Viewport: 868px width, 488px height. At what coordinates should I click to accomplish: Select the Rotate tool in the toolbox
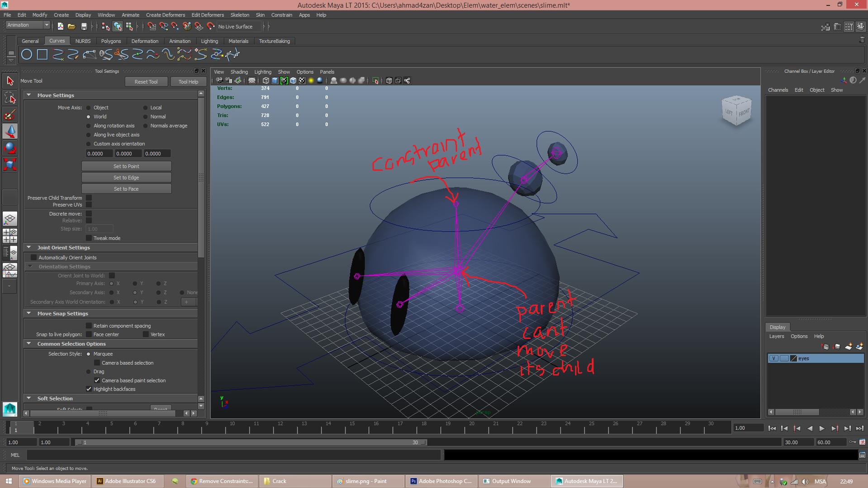pos(10,148)
